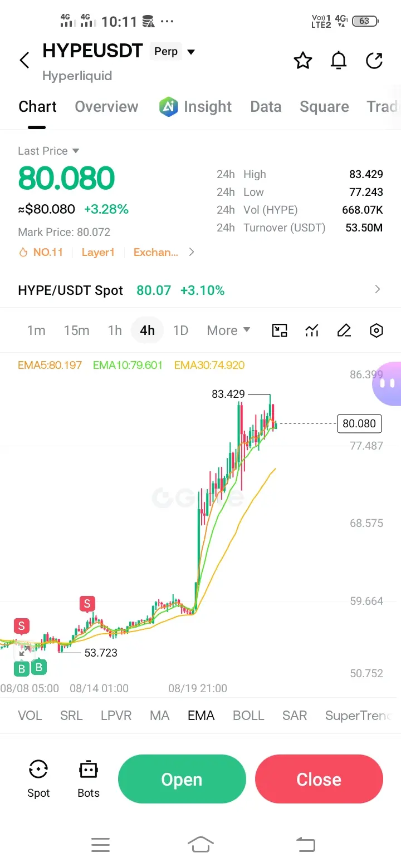
Task: Add HYPEUSDT to favorites with star
Action: pyautogui.click(x=303, y=60)
